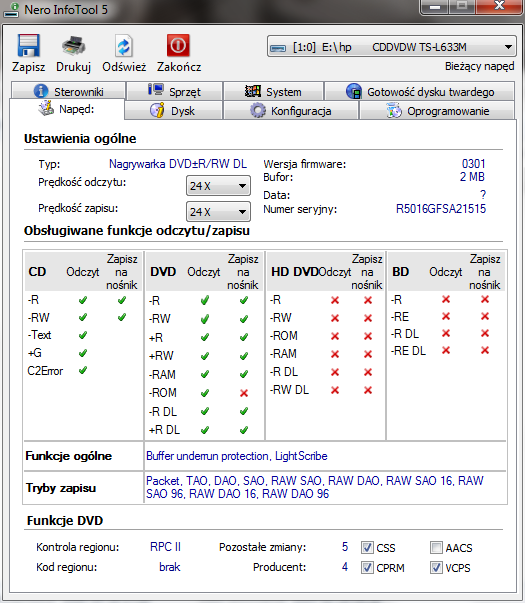The width and height of the screenshot is (525, 603).
Task: Click the DVD +R DL write checkmark
Action: (x=244, y=430)
